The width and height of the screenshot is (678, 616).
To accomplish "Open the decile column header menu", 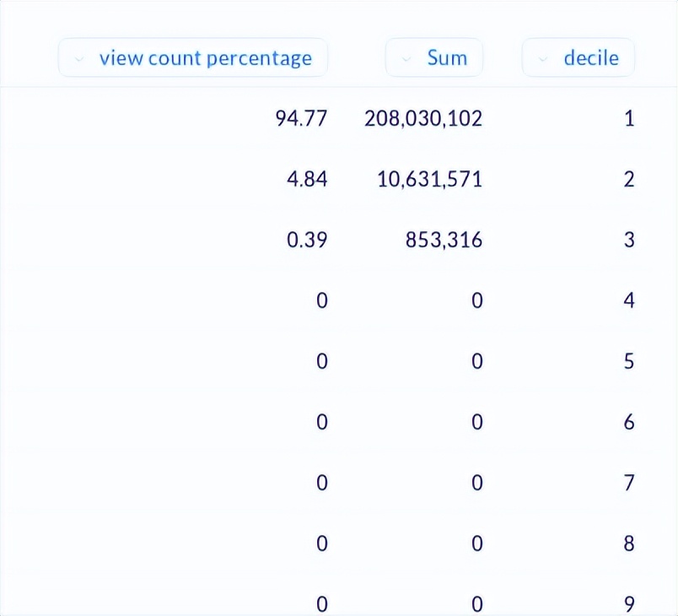I will (590, 58).
